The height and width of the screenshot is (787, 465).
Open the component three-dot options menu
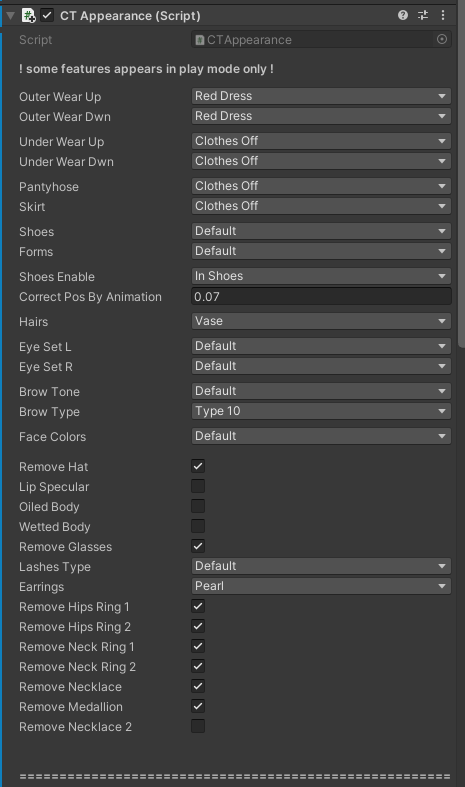point(442,16)
